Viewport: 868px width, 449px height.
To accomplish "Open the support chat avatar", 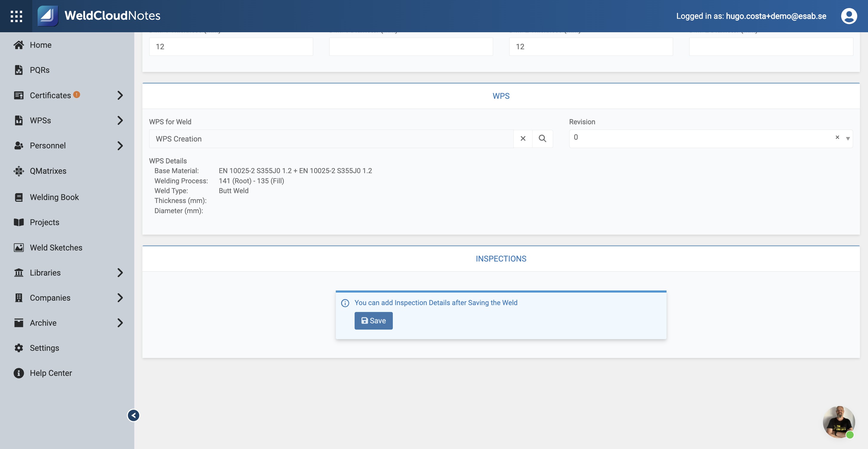I will [839, 422].
